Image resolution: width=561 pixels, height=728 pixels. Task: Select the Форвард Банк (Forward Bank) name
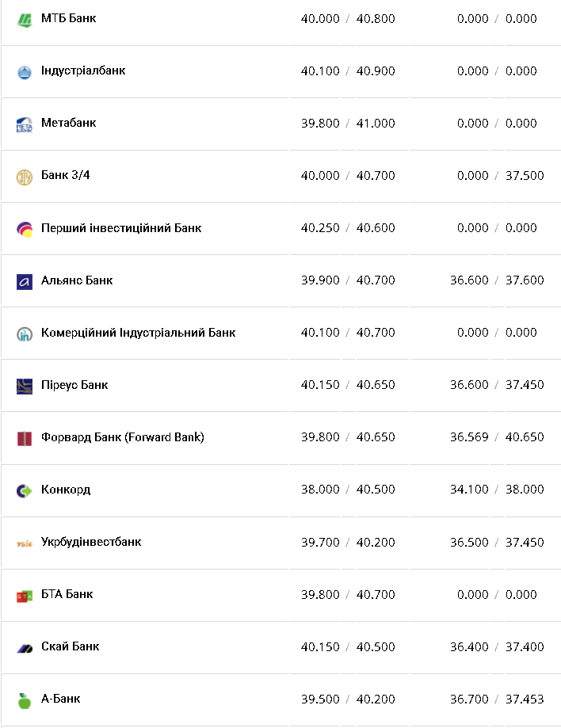122,437
